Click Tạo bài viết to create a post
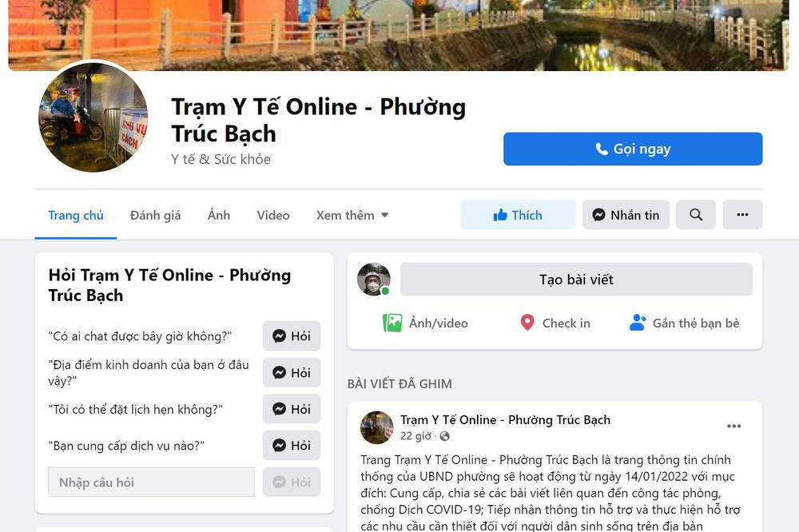Viewport: 799px width, 532px height. tap(576, 280)
